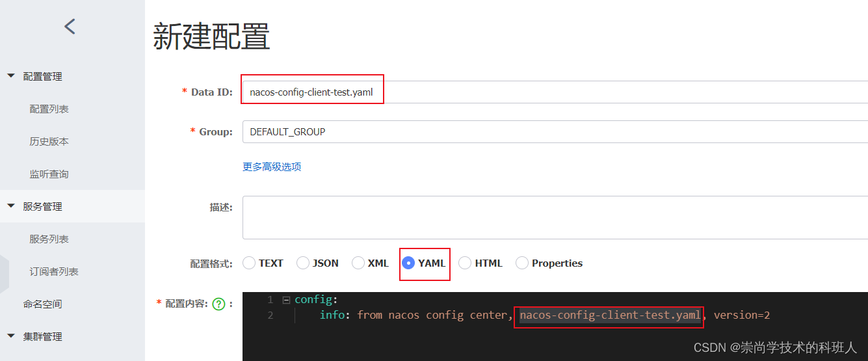Click line number 2 in editor gutter
868x361 pixels.
pyautogui.click(x=270, y=315)
